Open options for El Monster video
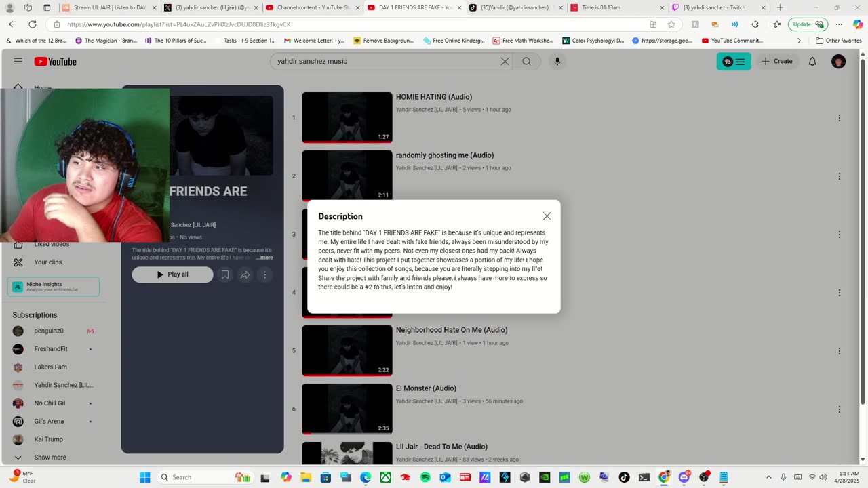Viewport: 868px width, 488px height. (x=839, y=409)
